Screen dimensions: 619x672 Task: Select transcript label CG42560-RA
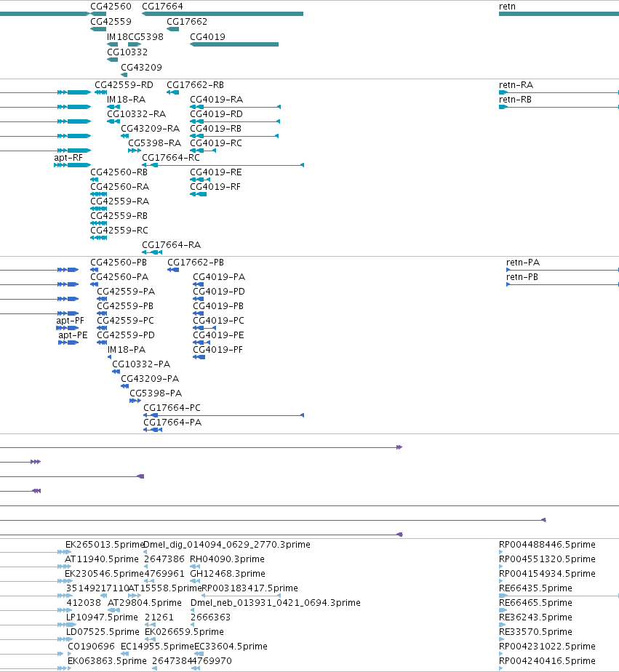119,187
